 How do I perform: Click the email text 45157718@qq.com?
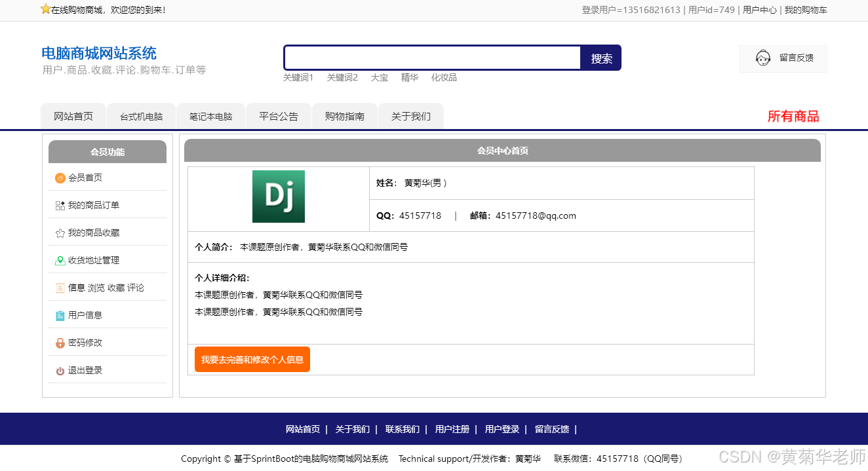(x=536, y=216)
